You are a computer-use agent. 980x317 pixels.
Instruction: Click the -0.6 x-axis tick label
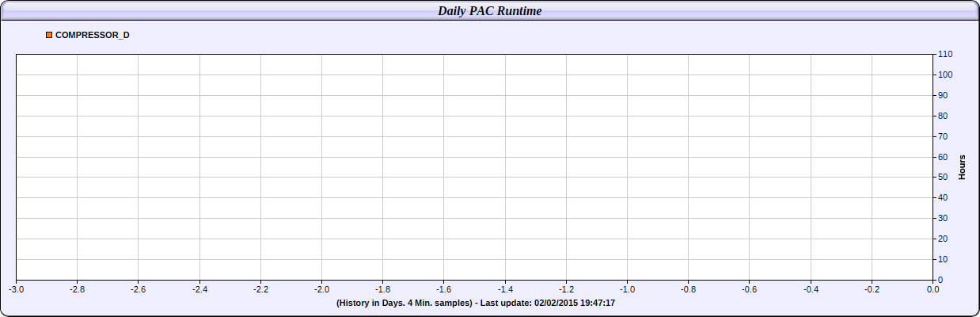[749, 290]
